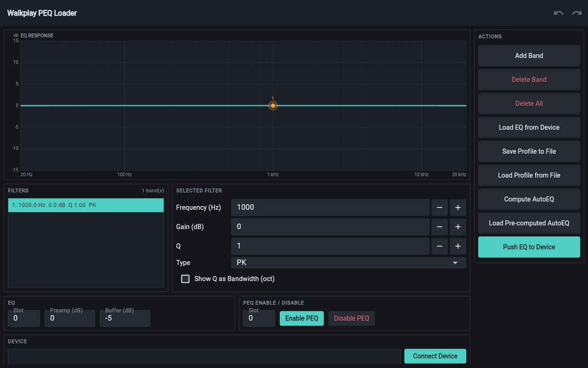The width and height of the screenshot is (588, 368).
Task: Click the Enable PEQ button
Action: (x=302, y=318)
